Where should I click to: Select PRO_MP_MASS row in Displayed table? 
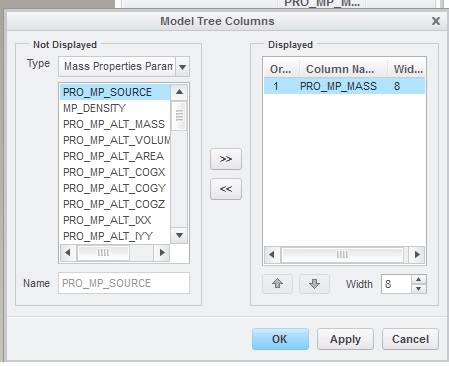click(344, 86)
